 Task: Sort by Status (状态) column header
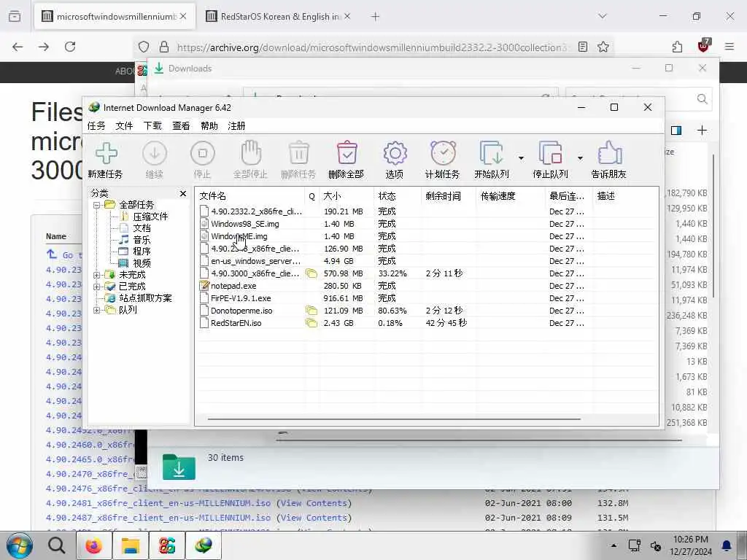click(x=398, y=195)
